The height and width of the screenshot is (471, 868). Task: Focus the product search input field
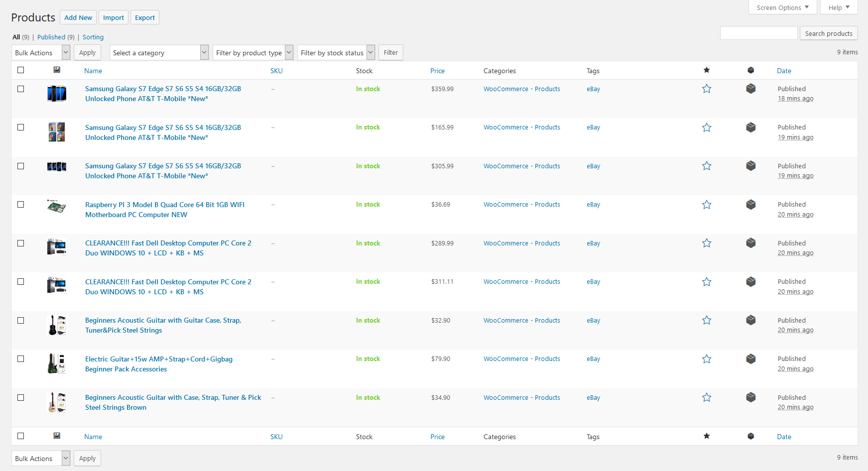758,33
